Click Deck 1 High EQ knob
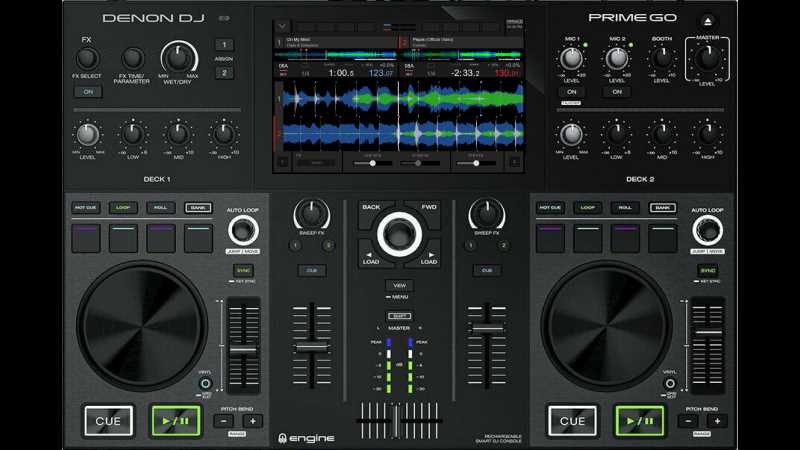The height and width of the screenshot is (450, 800). click(223, 135)
